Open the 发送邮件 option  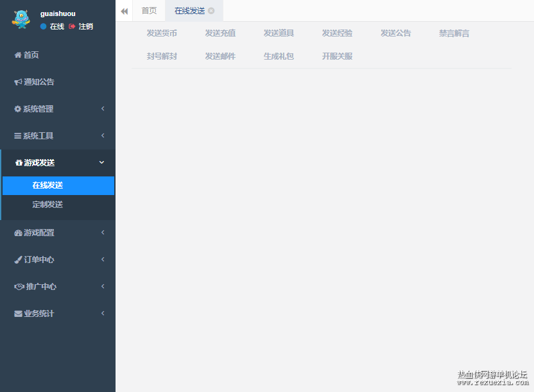220,56
